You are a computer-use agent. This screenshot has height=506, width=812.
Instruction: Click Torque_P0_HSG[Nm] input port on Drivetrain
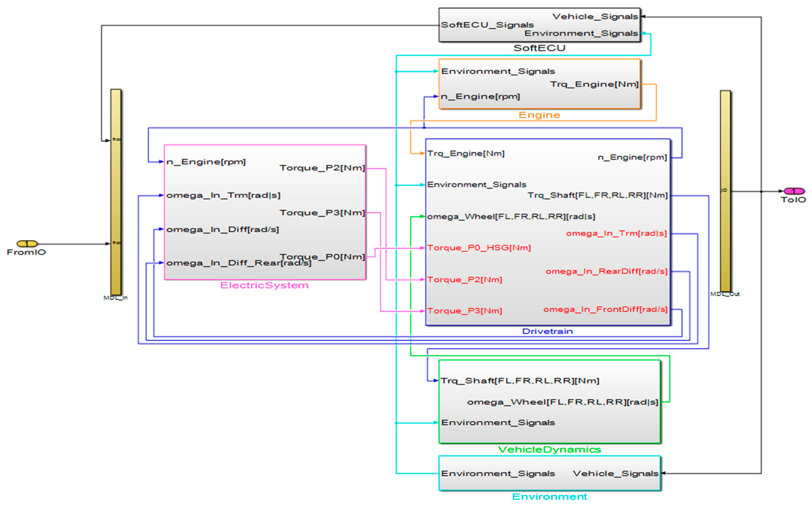[479, 248]
